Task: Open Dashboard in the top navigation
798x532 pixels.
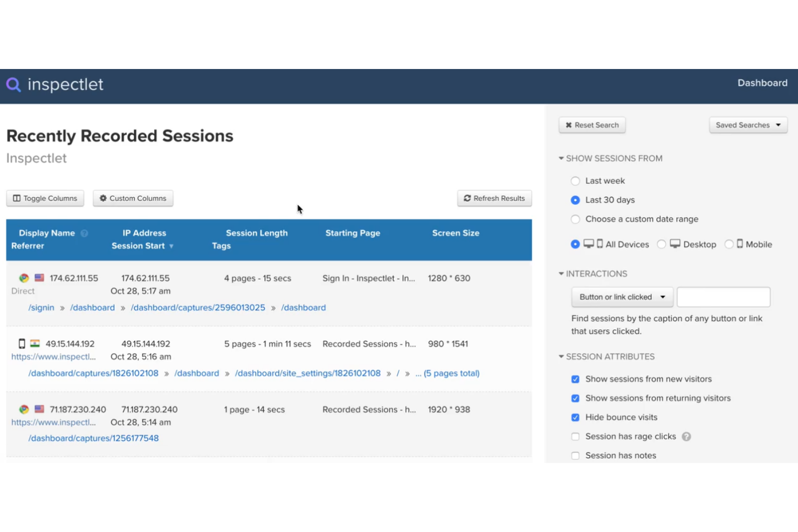Action: pos(762,83)
